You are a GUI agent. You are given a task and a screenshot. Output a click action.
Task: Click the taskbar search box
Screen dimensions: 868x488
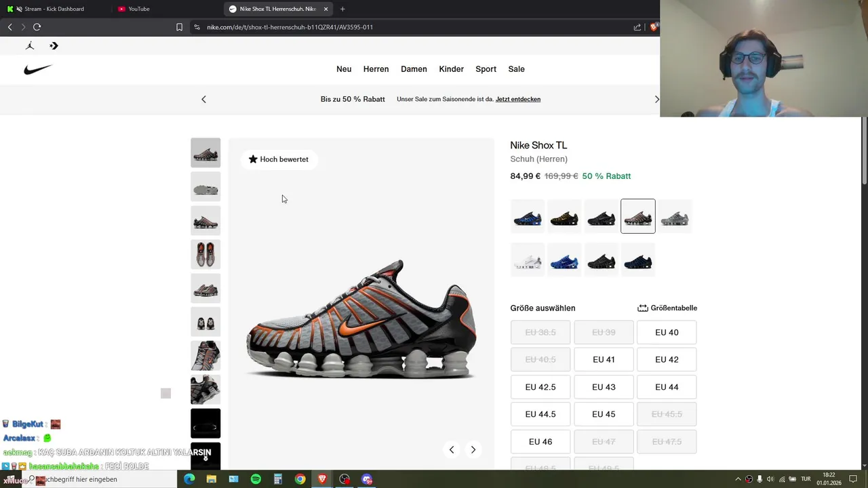101,479
